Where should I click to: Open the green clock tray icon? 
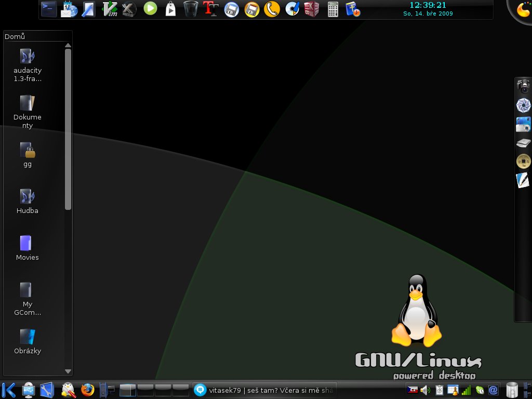pyautogui.click(x=480, y=391)
